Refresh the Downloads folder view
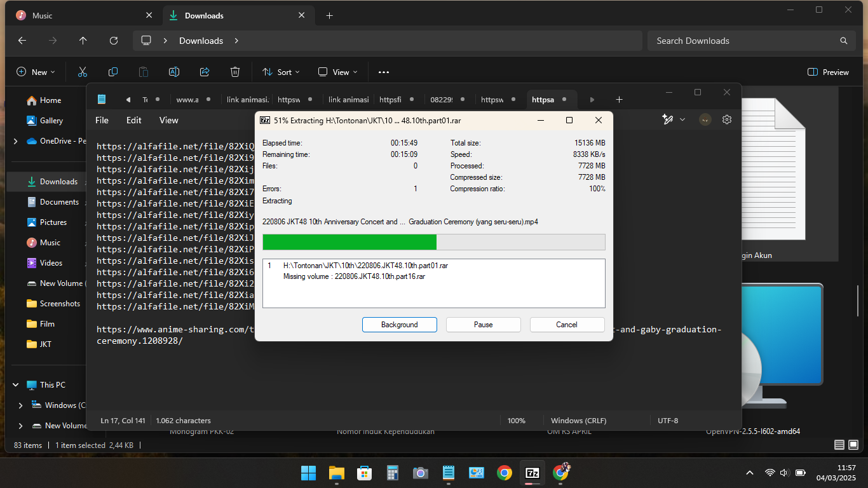 pyautogui.click(x=114, y=41)
